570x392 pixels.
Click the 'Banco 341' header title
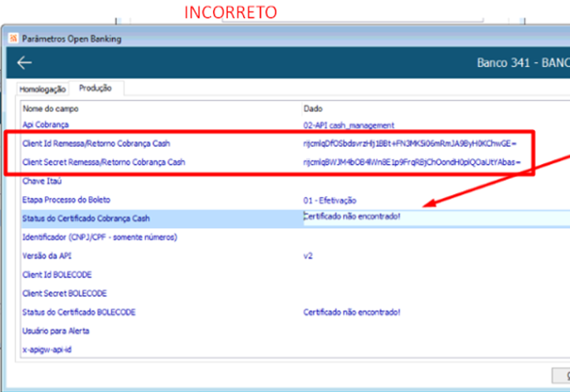coord(523,63)
